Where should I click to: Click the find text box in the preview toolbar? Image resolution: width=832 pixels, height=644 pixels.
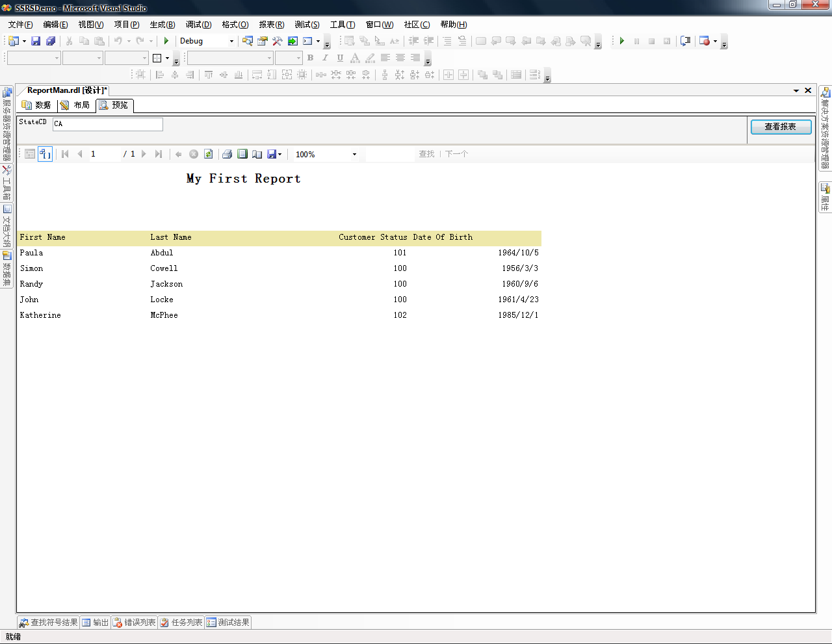tap(389, 154)
